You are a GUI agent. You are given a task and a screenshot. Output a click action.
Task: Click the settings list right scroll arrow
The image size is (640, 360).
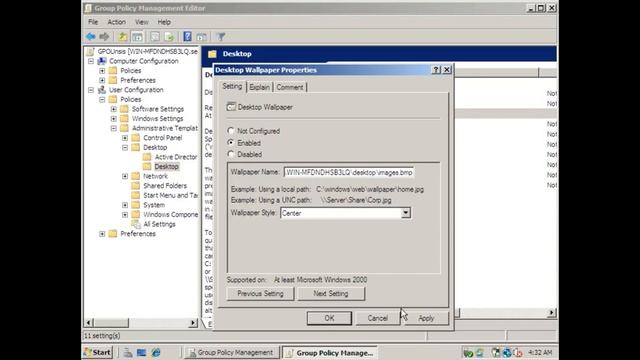click(551, 313)
